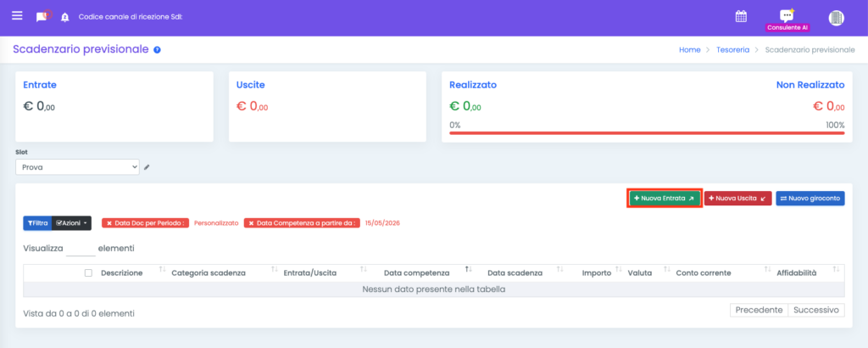This screenshot has height=348, width=868.
Task: Click the help icon beside Scadenzario previsionale
Action: [157, 50]
